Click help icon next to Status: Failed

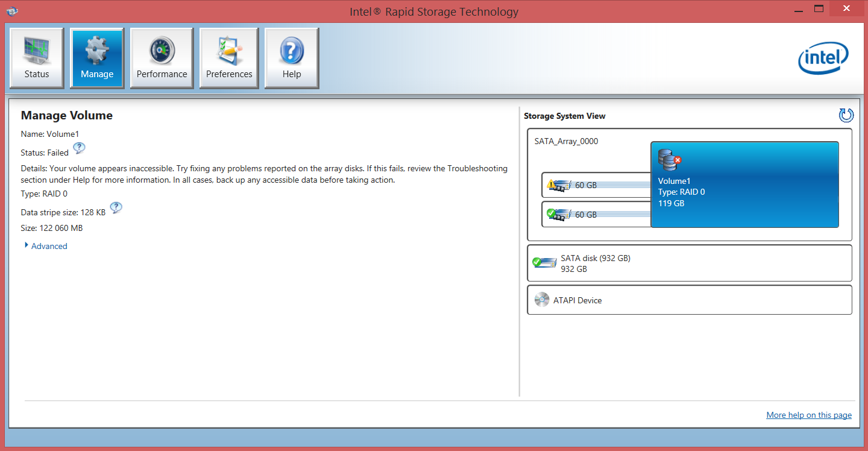point(79,148)
